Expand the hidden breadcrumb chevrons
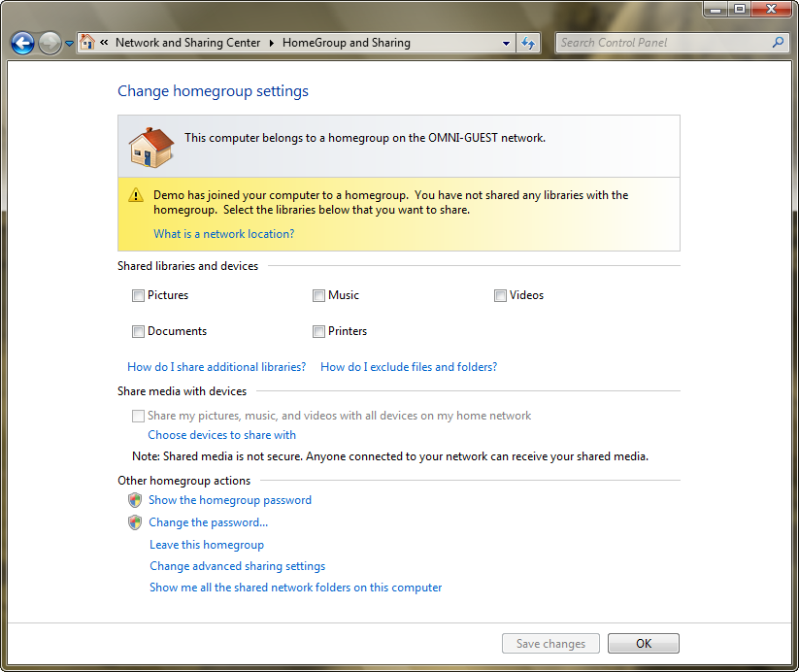The image size is (799, 672). tap(104, 43)
